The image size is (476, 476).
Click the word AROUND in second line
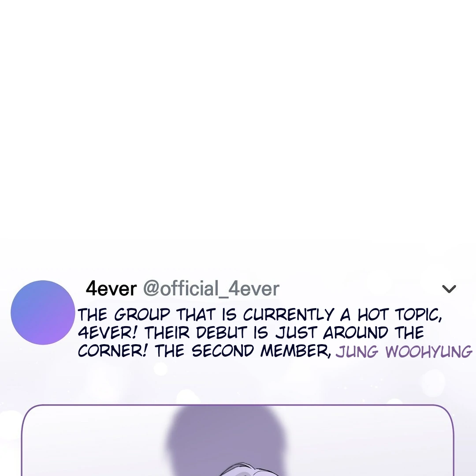click(356, 333)
